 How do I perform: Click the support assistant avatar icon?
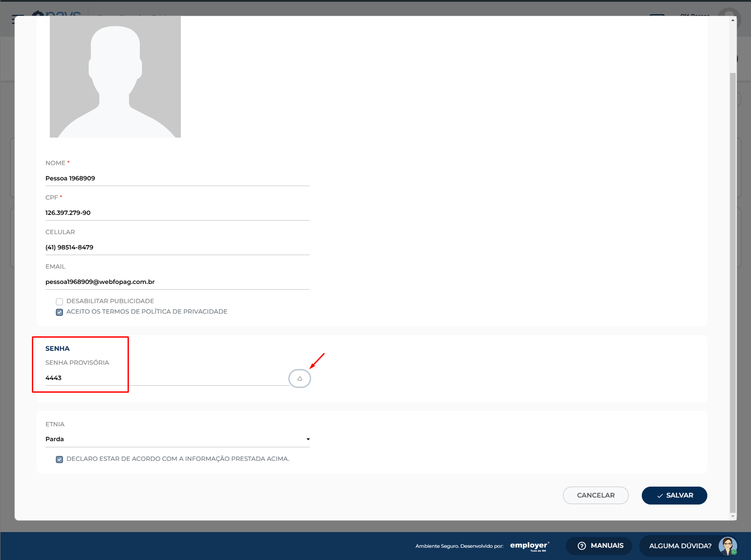coord(728,546)
